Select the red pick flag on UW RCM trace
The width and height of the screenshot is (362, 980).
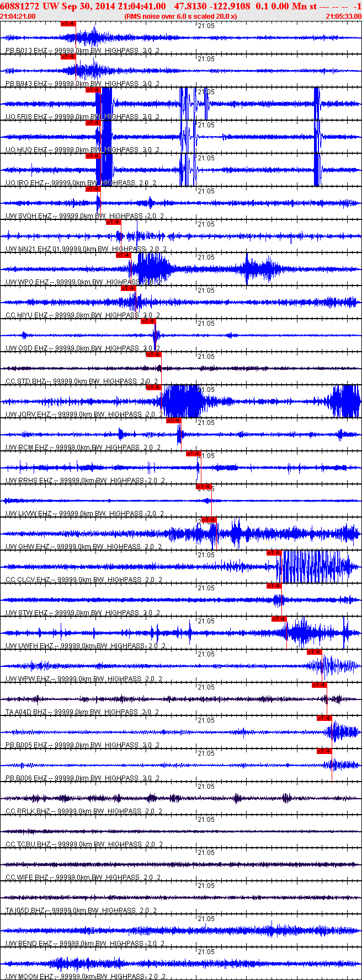click(173, 421)
